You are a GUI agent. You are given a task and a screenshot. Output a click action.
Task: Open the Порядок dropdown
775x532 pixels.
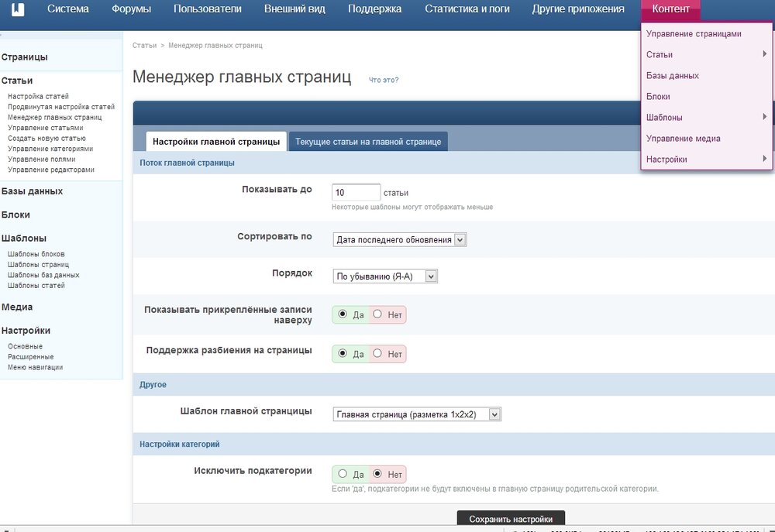pyautogui.click(x=385, y=276)
